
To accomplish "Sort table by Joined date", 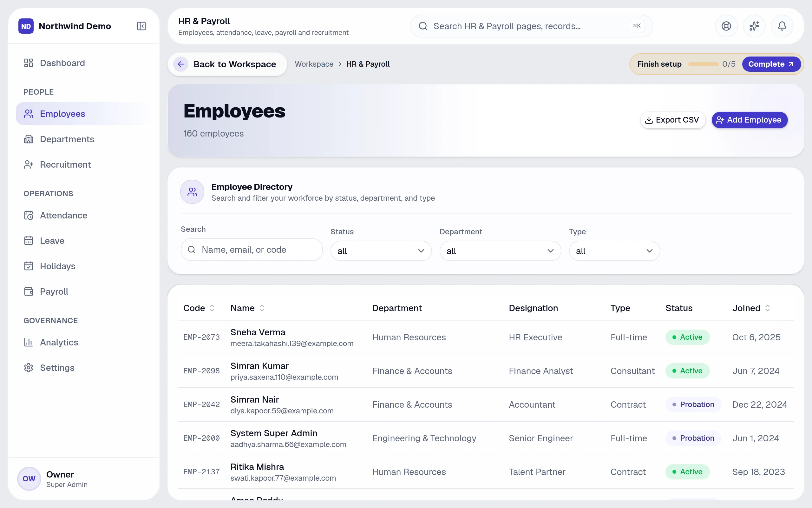I will pyautogui.click(x=751, y=308).
